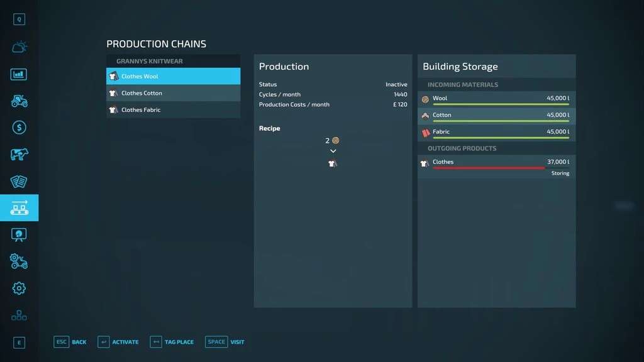Viewport: 644px width, 362px height.
Task: Open the vehicle settings gear-tractor icon
Action: [19, 261]
